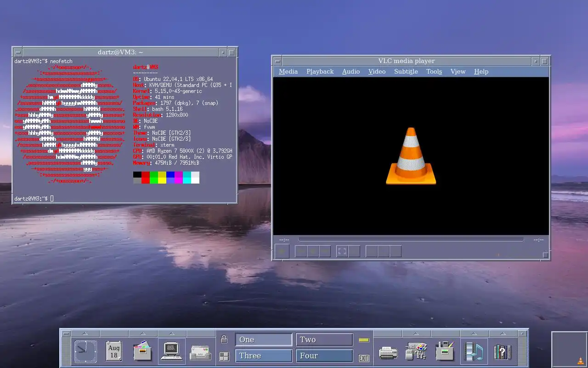Open the workspace manager grid icon
The image size is (588, 368).
[x=224, y=356]
